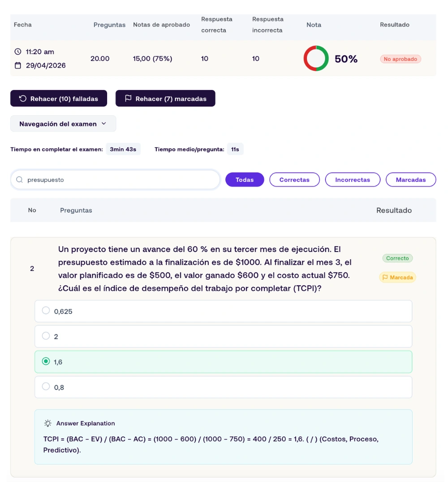Click the flag icon on Rehacer marcadas
Image resolution: width=448 pixels, height=493 pixels.
(x=128, y=99)
